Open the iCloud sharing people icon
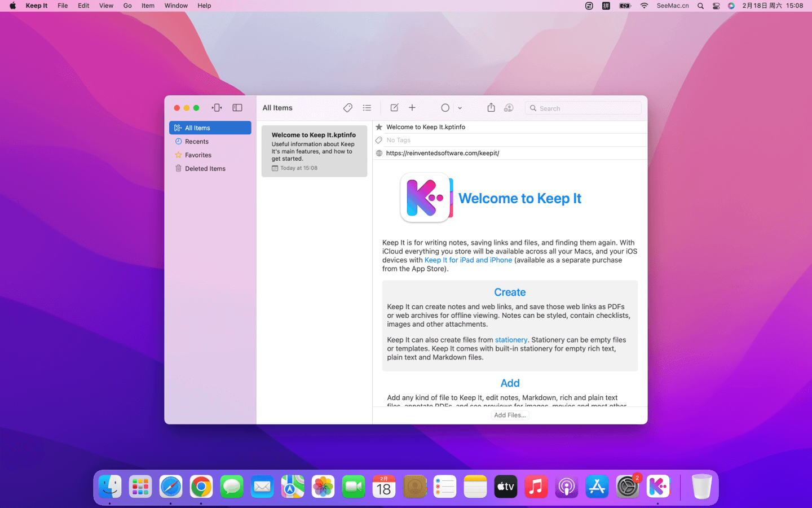The height and width of the screenshot is (508, 812). pyautogui.click(x=509, y=108)
